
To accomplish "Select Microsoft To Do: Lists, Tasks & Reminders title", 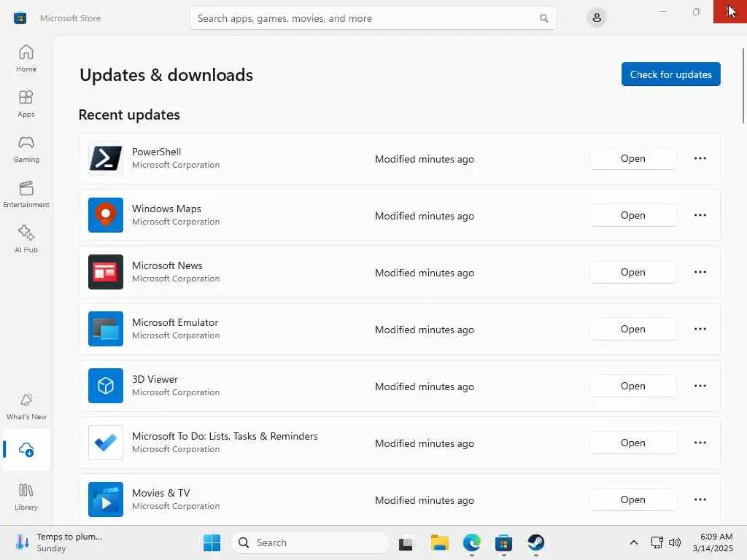I will 225,436.
